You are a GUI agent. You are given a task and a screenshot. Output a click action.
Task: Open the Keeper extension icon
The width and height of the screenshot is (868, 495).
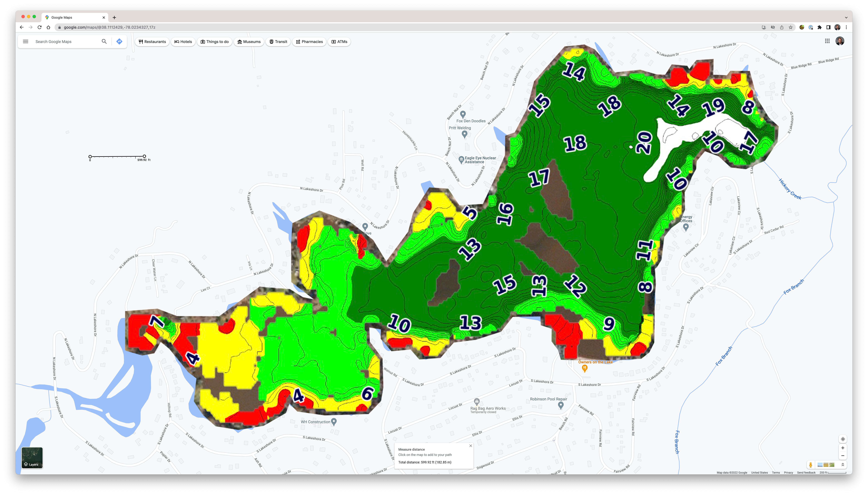pyautogui.click(x=802, y=27)
